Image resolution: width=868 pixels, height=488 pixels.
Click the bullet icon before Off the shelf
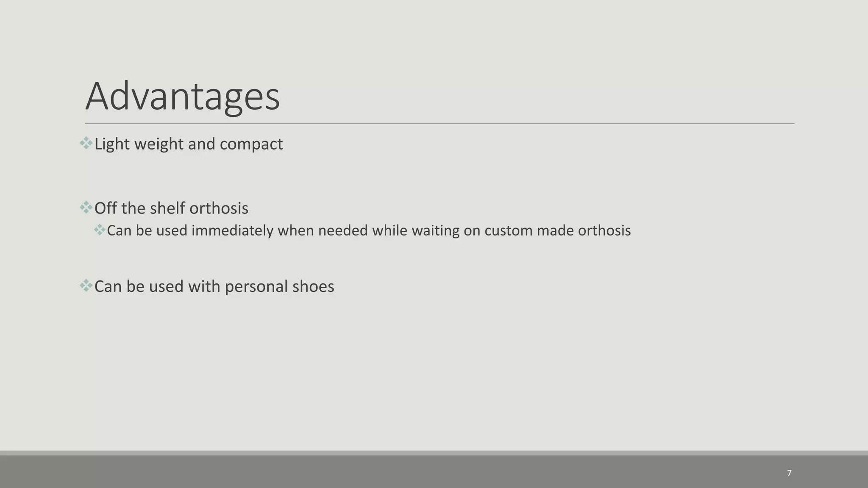pyautogui.click(x=86, y=208)
